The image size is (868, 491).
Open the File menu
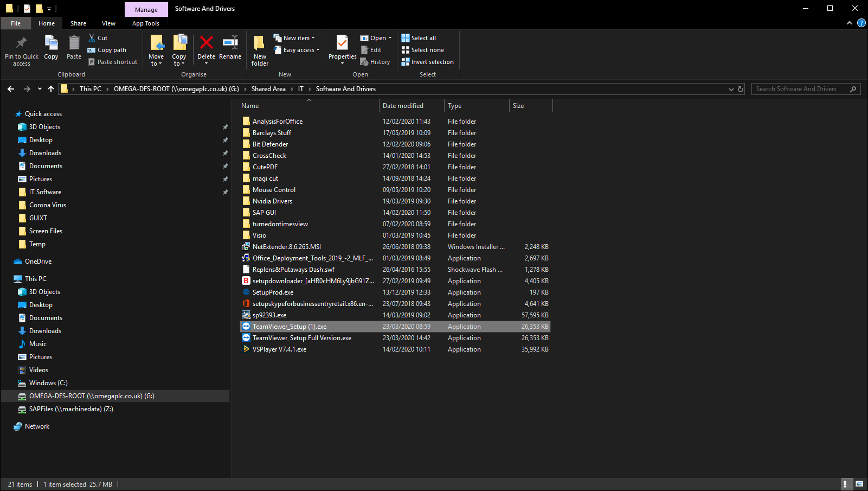[x=16, y=23]
